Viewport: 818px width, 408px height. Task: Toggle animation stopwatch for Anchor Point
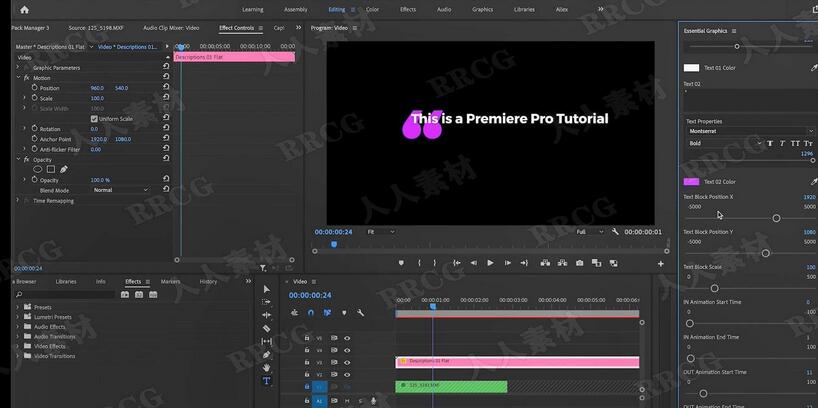[34, 139]
